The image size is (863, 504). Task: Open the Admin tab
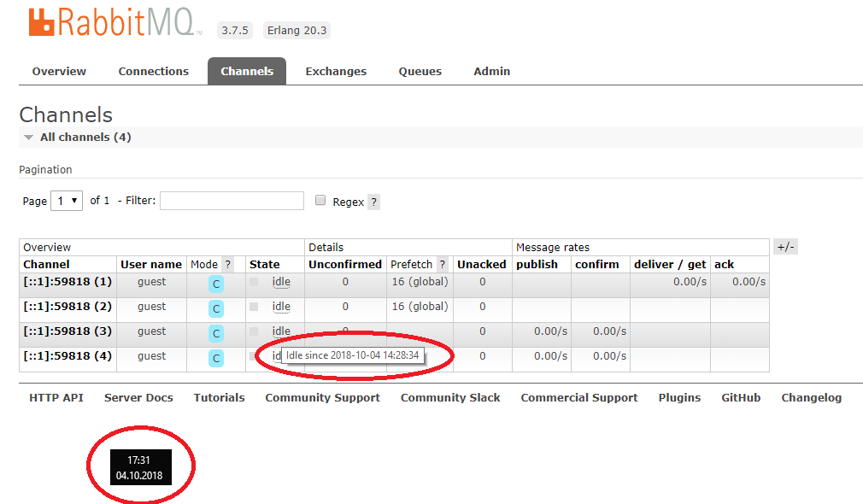492,72
